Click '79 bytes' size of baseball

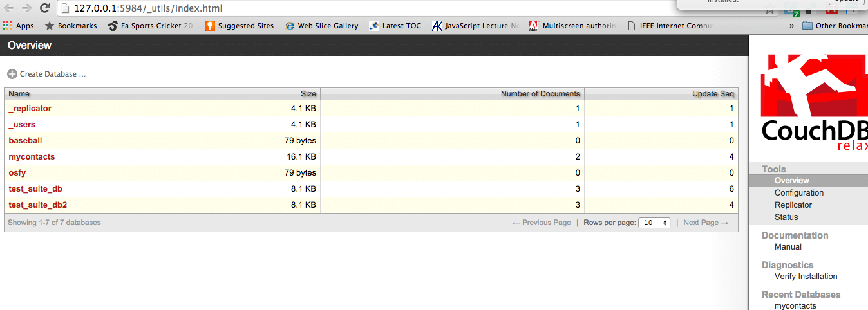click(300, 141)
